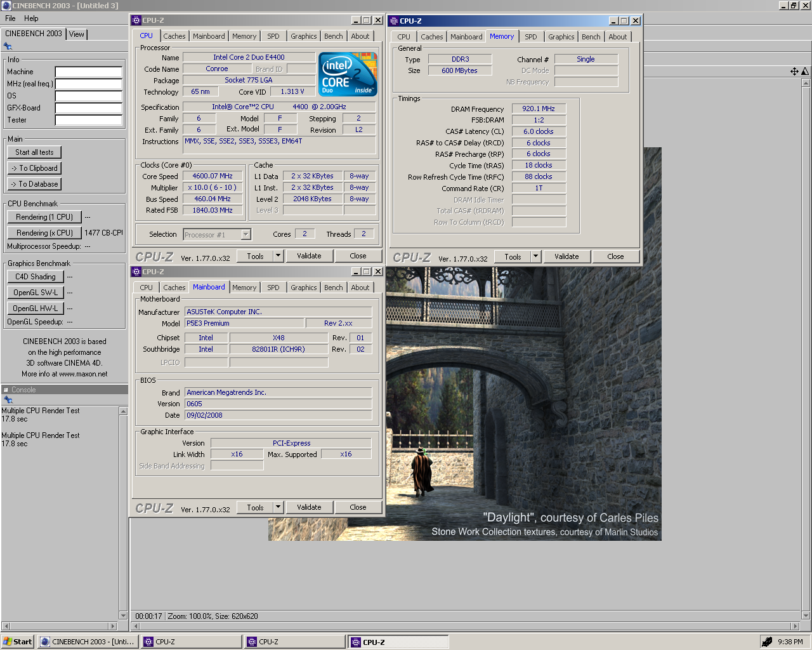Open the Help menu
The height and width of the screenshot is (650, 812).
click(31, 18)
